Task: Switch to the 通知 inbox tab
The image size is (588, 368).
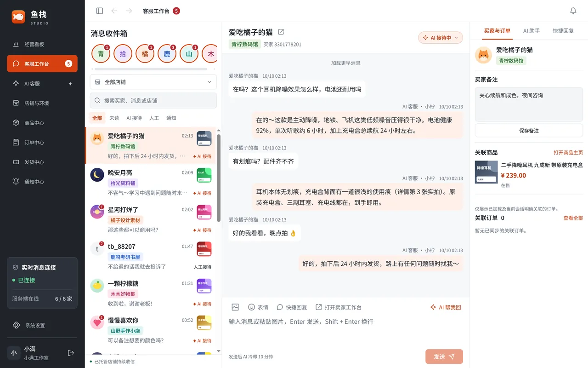Action: click(x=171, y=118)
